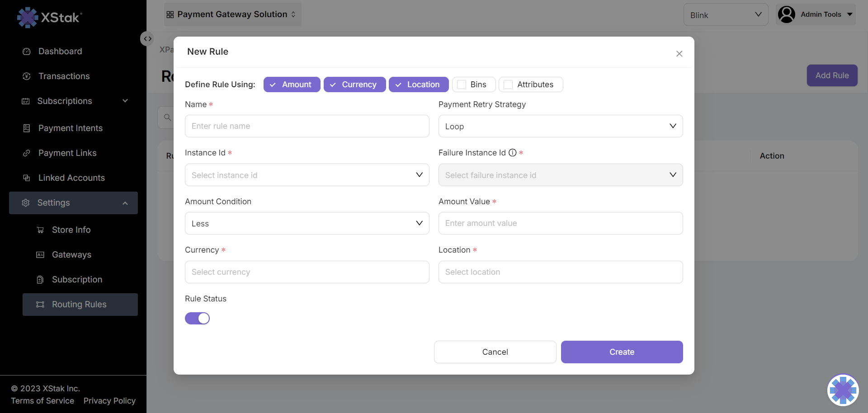The image size is (868, 413).
Task: Click the Create button
Action: (x=622, y=352)
